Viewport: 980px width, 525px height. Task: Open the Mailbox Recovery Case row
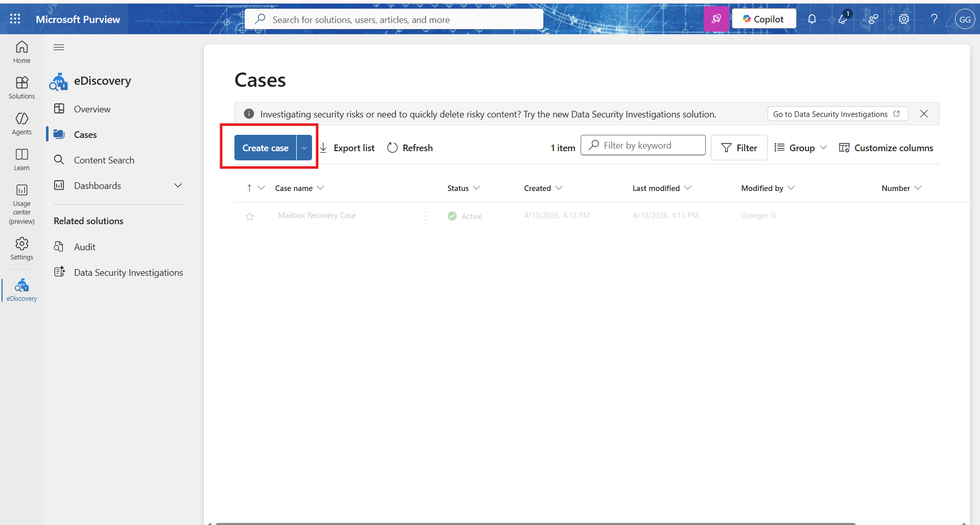tap(317, 216)
